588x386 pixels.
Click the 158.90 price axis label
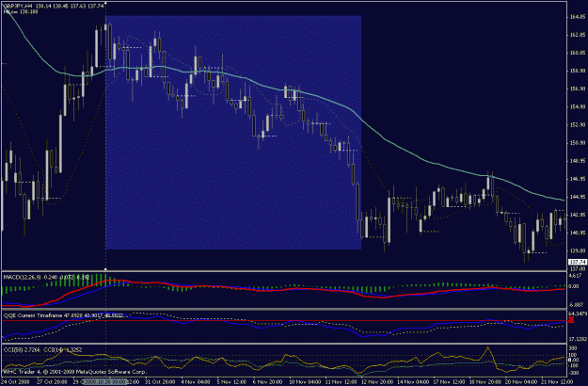click(577, 72)
